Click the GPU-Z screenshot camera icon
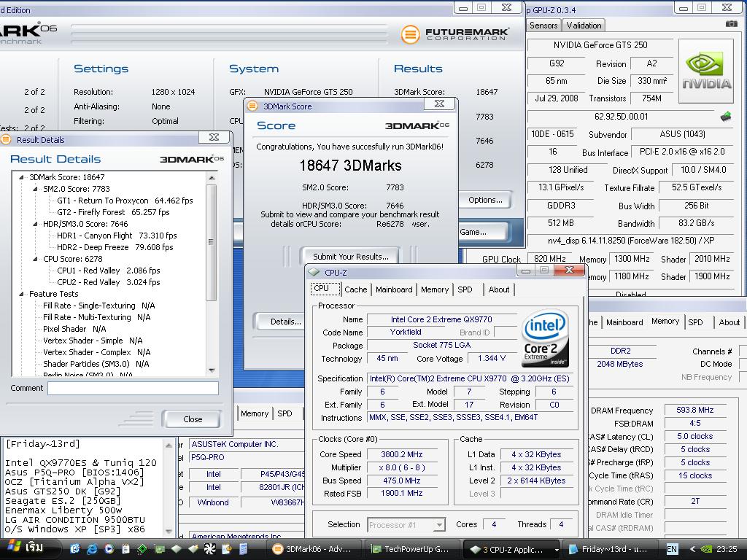The height and width of the screenshot is (560, 747). click(731, 24)
